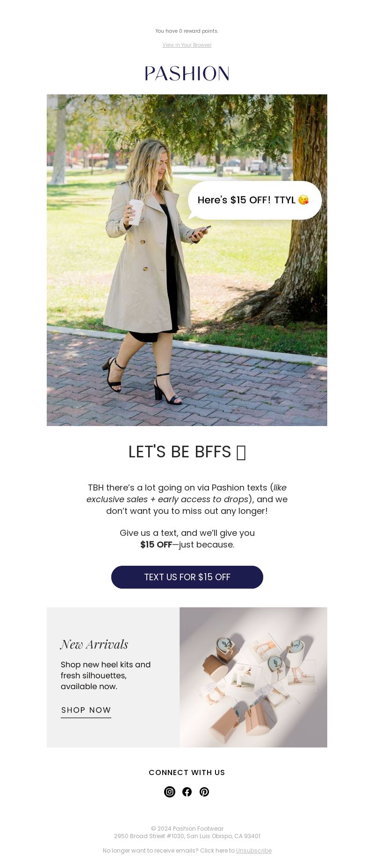374x868 pixels.
Task: Click the New Arrivals heading
Action: (x=94, y=644)
